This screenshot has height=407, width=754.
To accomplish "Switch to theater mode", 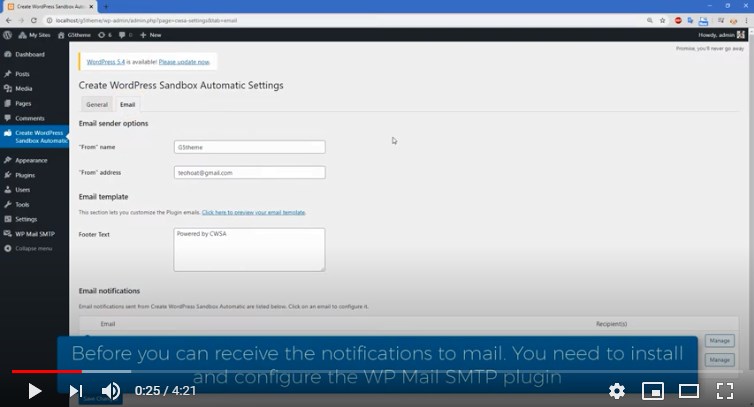I will click(x=689, y=391).
